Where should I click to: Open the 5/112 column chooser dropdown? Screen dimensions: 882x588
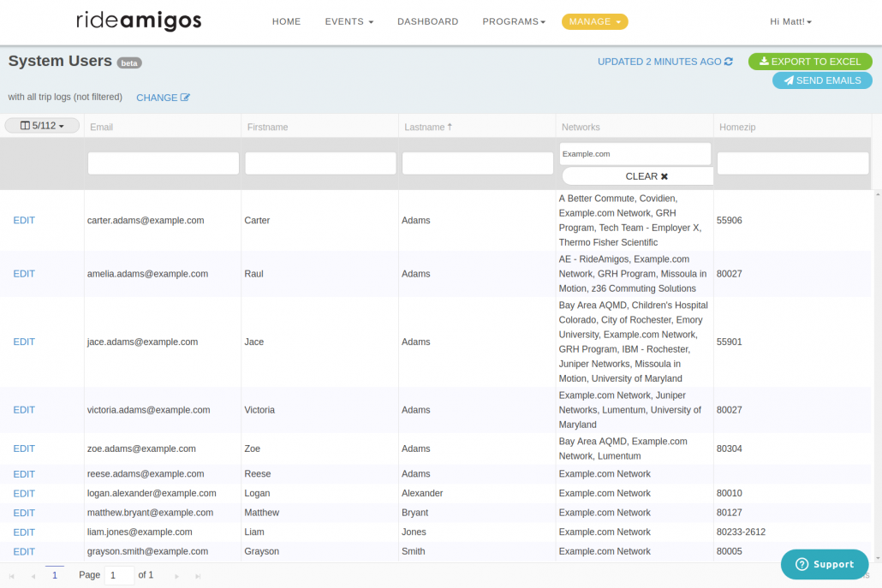42,125
